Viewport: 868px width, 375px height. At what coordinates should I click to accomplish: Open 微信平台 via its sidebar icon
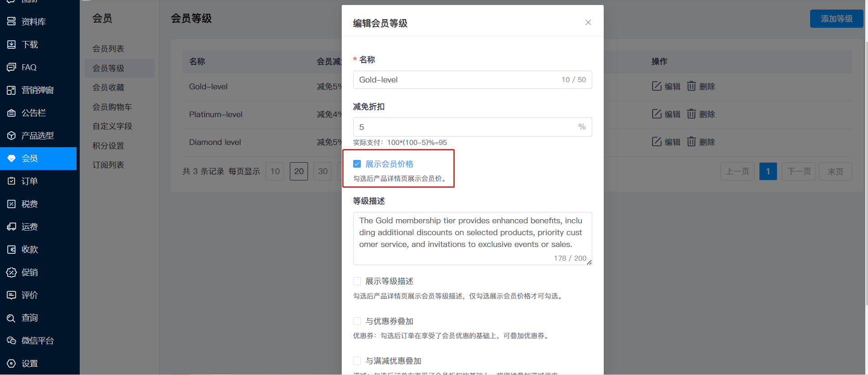pos(11,341)
